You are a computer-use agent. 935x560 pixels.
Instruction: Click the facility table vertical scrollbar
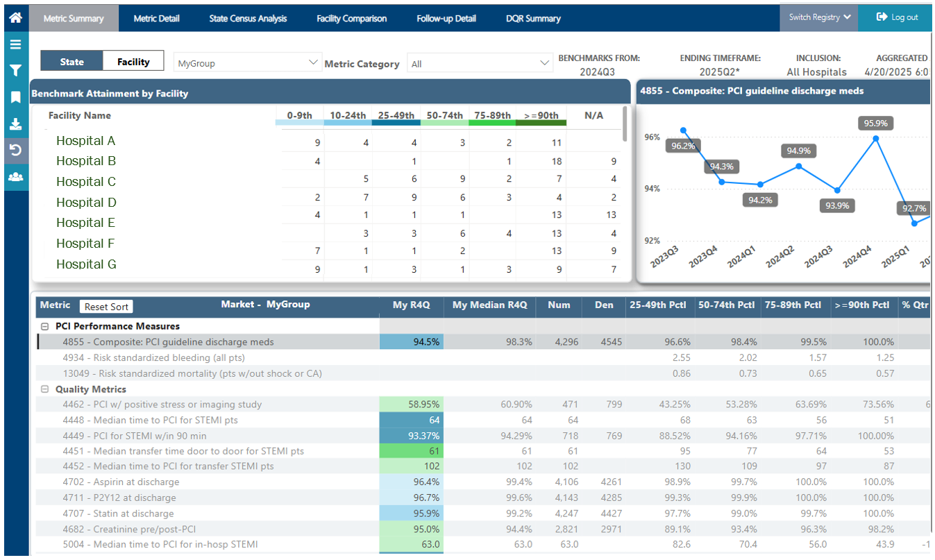point(626,124)
